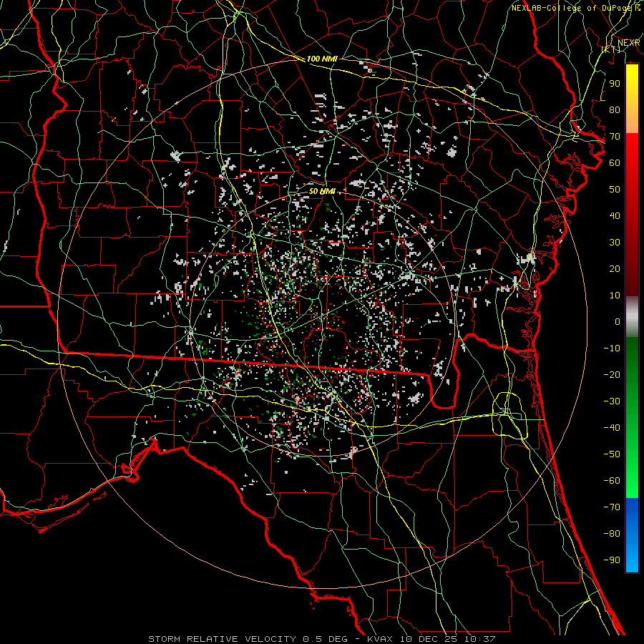Image resolution: width=644 pixels, height=644 pixels.
Task: Click the 20 value on velocity scale
Action: (x=615, y=269)
